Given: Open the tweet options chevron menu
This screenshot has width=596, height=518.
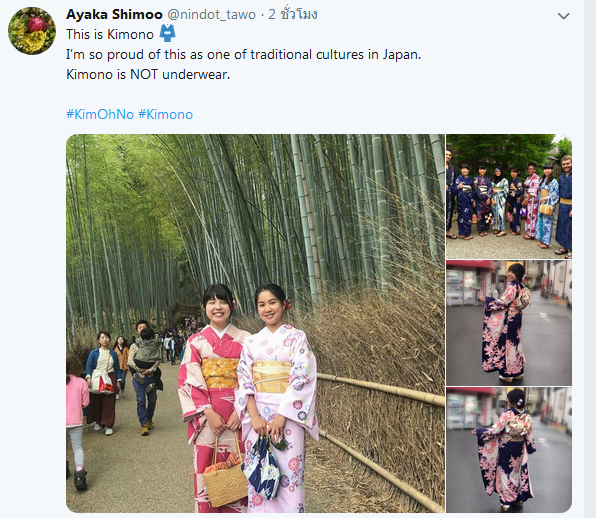Looking at the screenshot, I should (x=563, y=16).
